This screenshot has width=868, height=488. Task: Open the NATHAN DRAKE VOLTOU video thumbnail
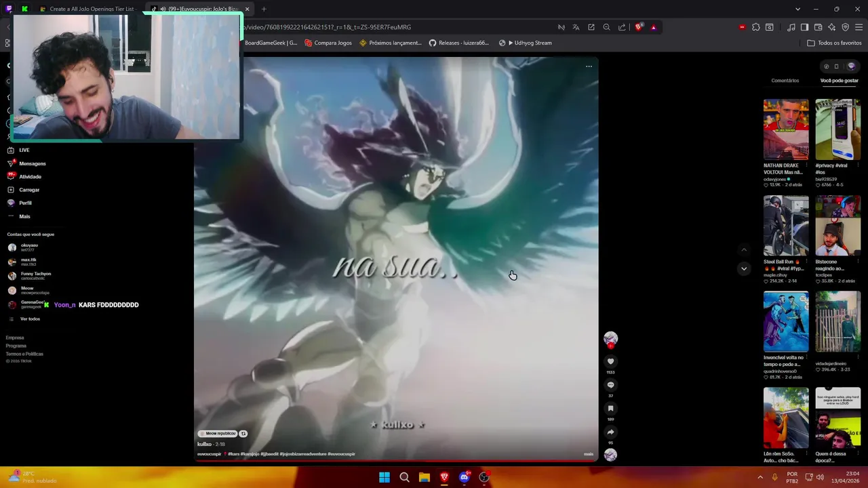(786, 129)
